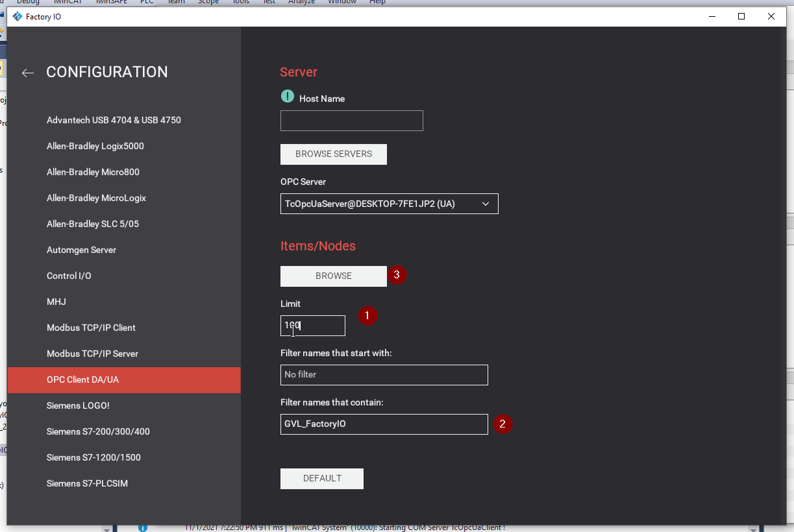Close the Factory IO window
Screen dimensions: 794x532
(x=771, y=16)
